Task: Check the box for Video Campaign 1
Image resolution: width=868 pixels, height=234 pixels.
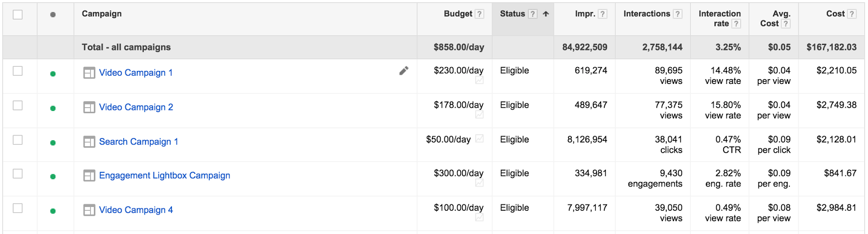Action: tap(18, 71)
